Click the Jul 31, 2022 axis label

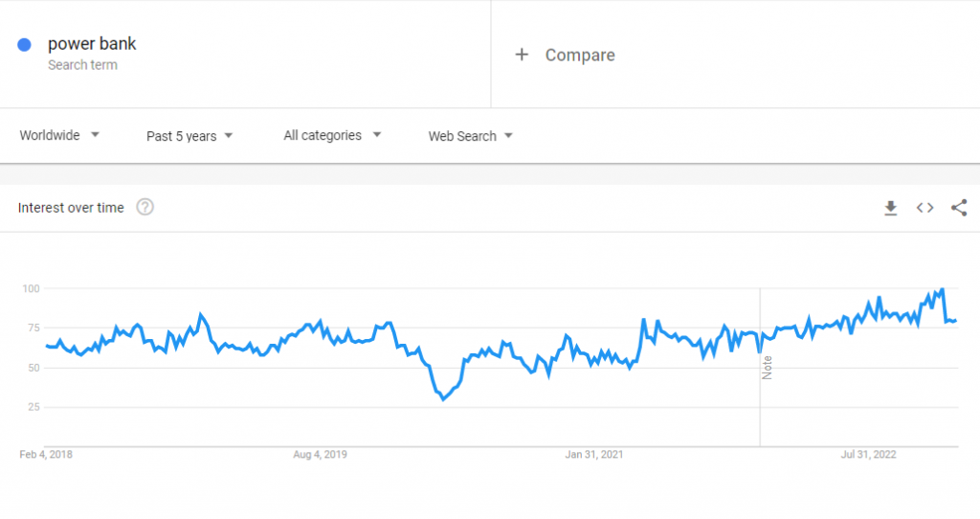(x=868, y=454)
